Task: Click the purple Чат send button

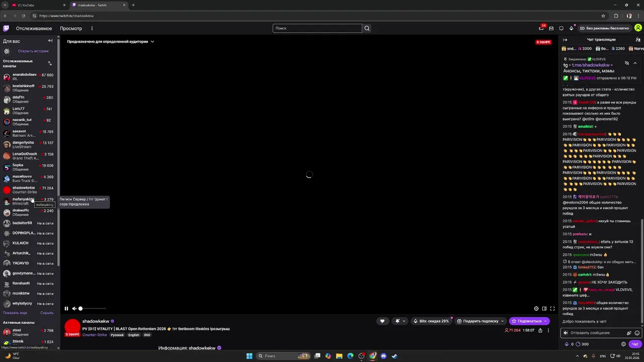Action: (635, 344)
